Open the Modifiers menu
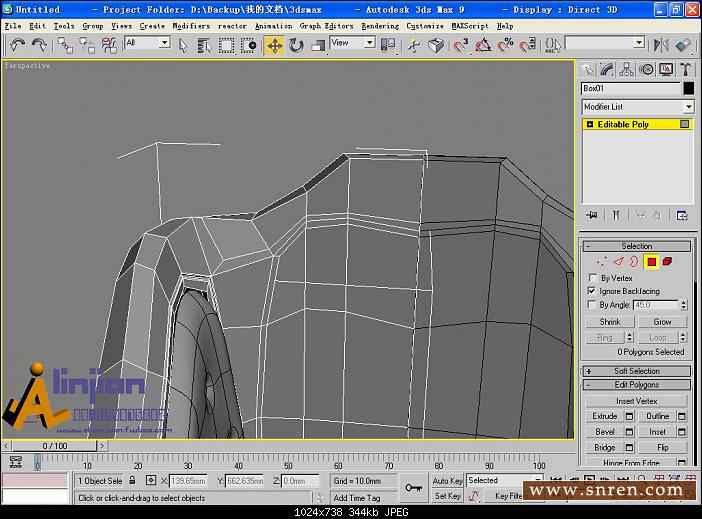Viewport: 702px width, 519px height. click(190, 26)
